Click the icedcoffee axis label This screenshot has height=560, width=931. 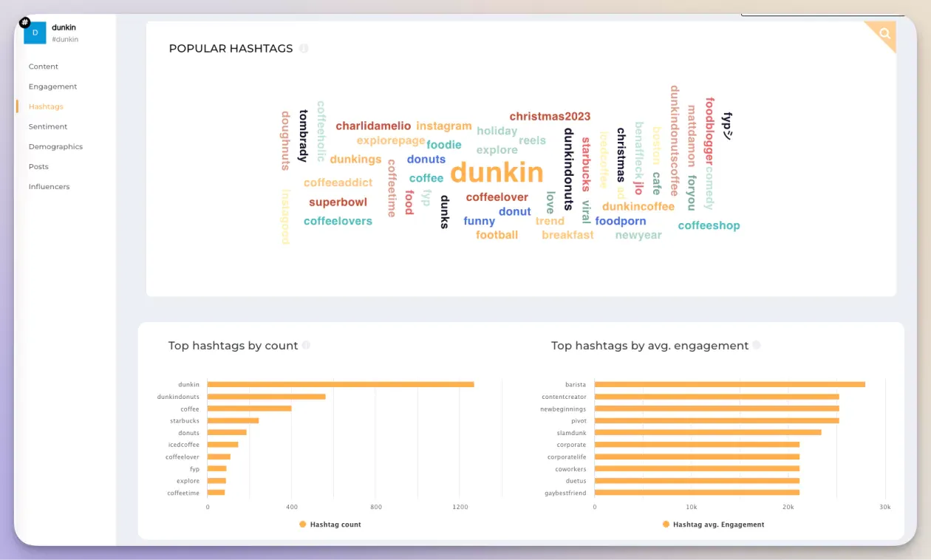click(184, 445)
